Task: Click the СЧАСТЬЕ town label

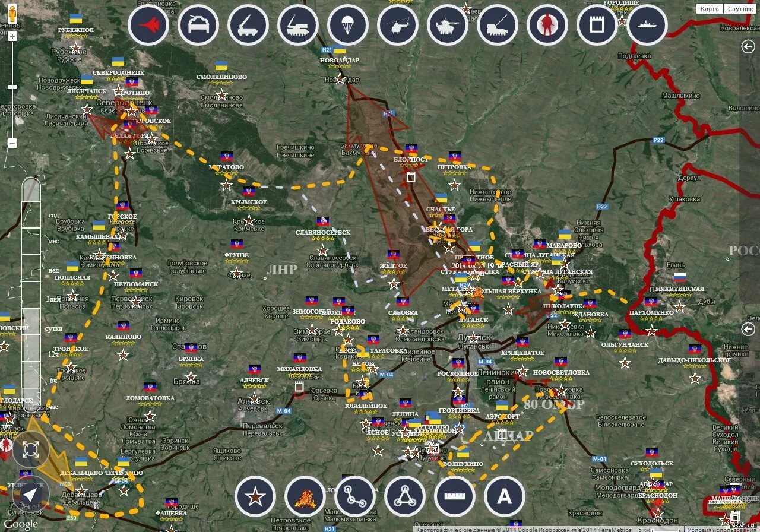Action: (x=441, y=210)
